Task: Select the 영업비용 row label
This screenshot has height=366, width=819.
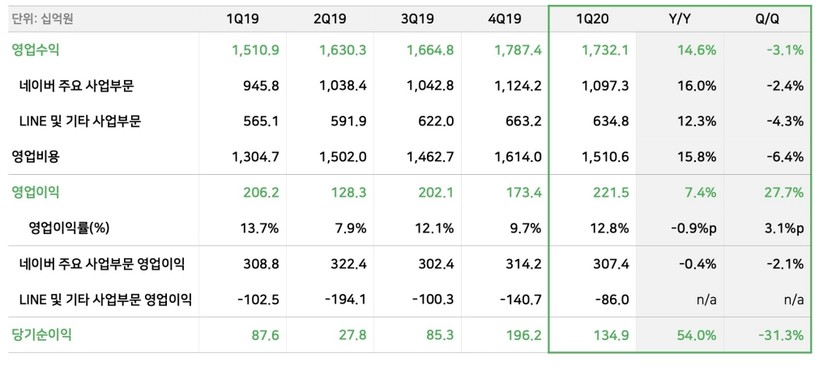Action: point(36,157)
